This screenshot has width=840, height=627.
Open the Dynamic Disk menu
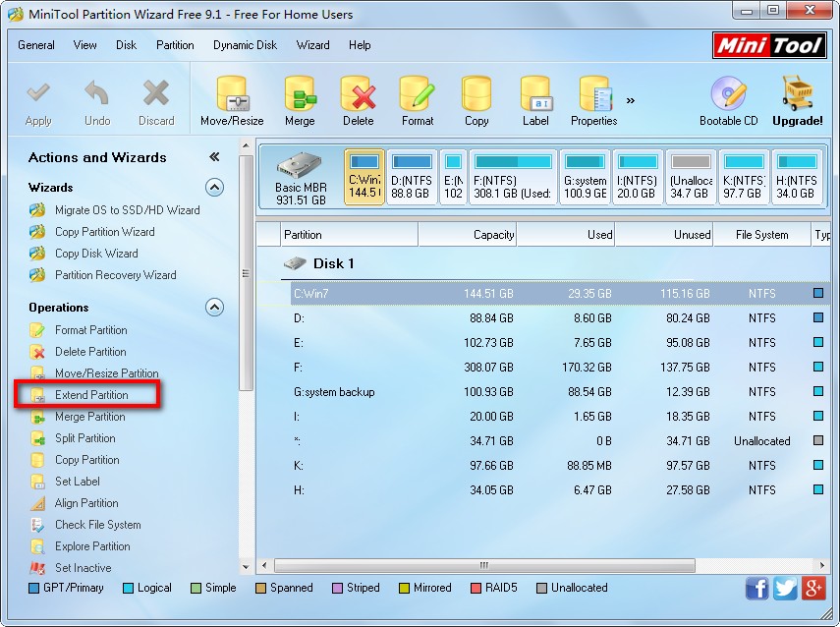coord(246,45)
